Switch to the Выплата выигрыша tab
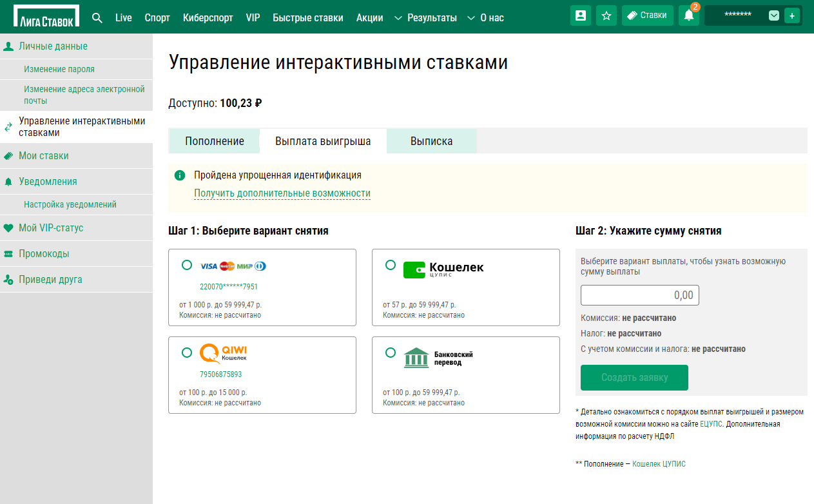 [x=323, y=141]
